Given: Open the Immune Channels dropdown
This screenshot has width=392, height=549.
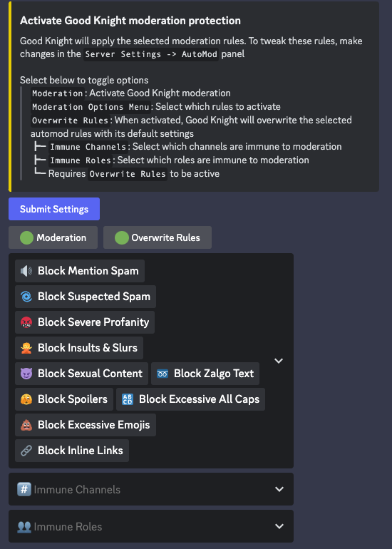Looking at the screenshot, I should [x=151, y=489].
